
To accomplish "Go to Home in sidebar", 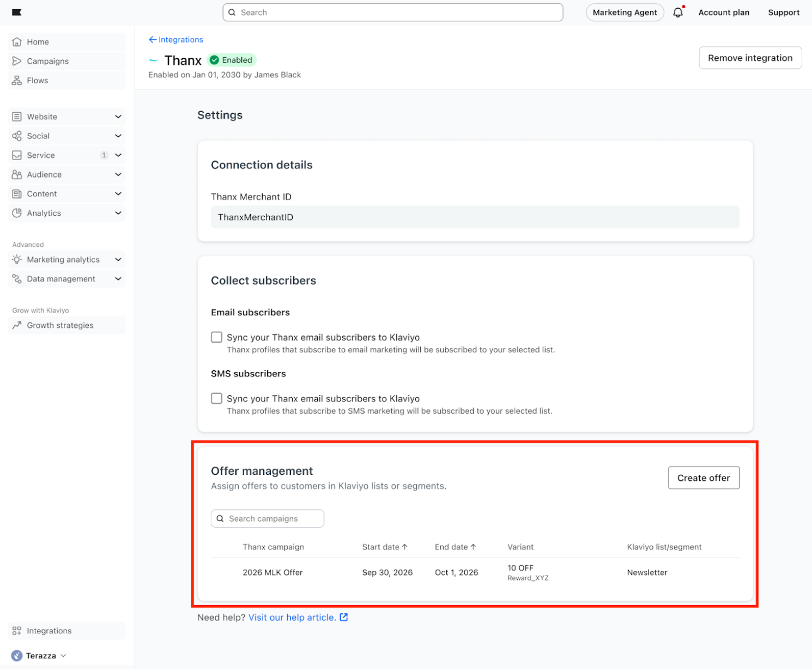I will click(66, 42).
